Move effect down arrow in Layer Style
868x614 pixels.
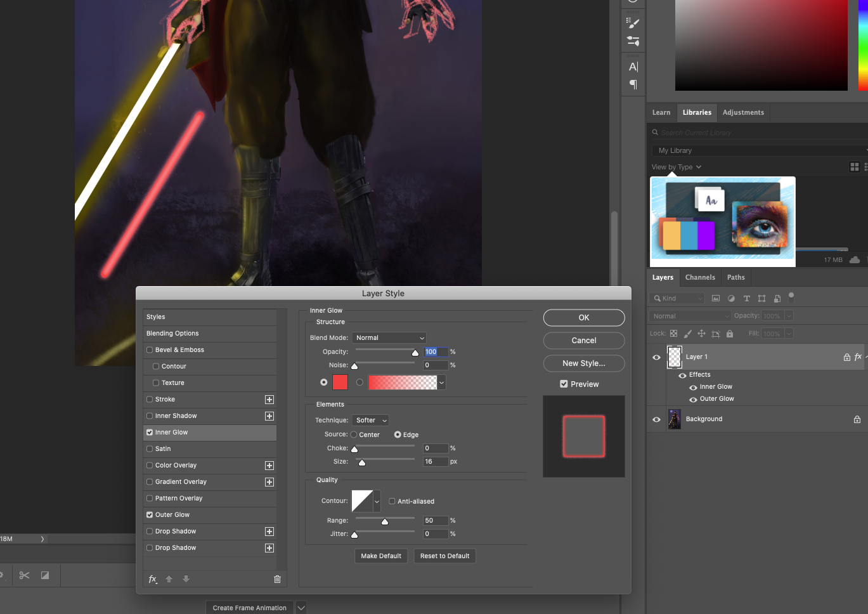point(186,579)
